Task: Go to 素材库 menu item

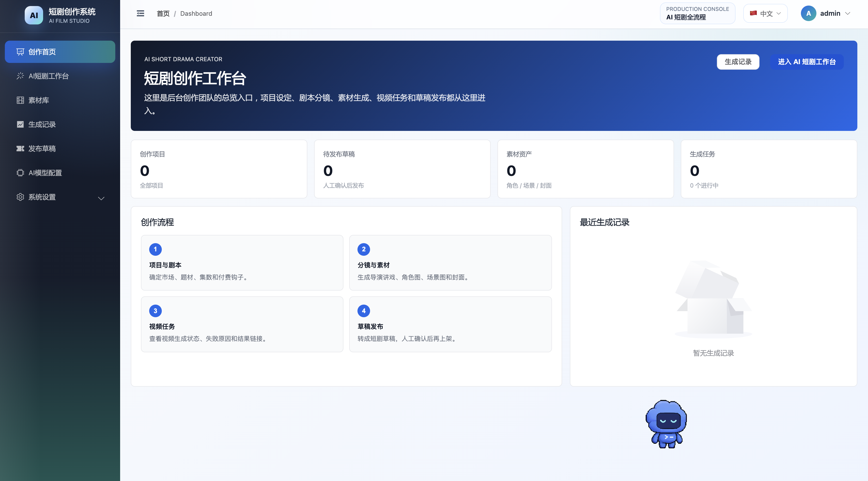Action: pos(60,100)
